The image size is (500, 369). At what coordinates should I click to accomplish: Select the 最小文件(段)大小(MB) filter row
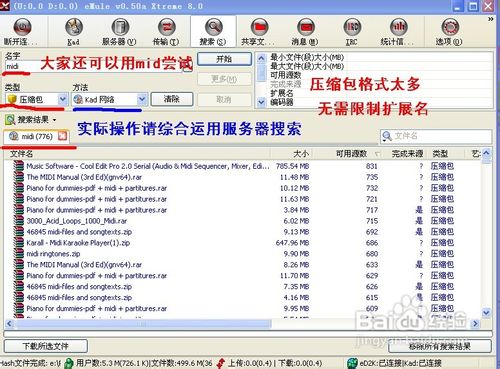pyautogui.click(x=307, y=57)
